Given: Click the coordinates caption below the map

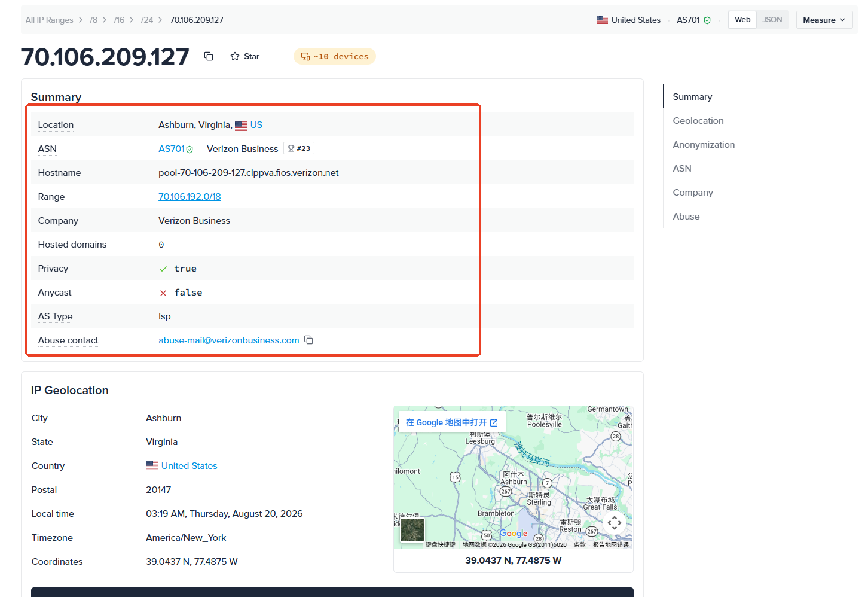Looking at the screenshot, I should (x=514, y=561).
